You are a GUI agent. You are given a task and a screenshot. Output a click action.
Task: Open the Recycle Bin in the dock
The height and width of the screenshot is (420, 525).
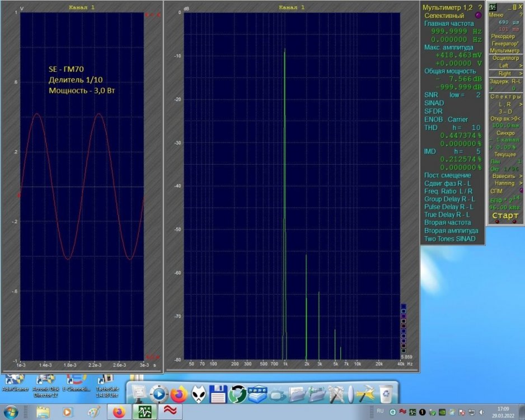[x=386, y=394]
